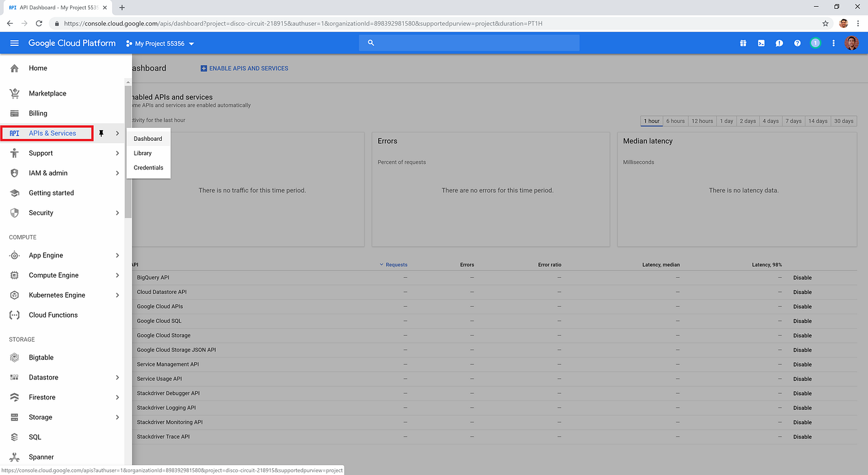Open the help question mark icon
Viewport: 868px width, 475px height.
[797, 43]
